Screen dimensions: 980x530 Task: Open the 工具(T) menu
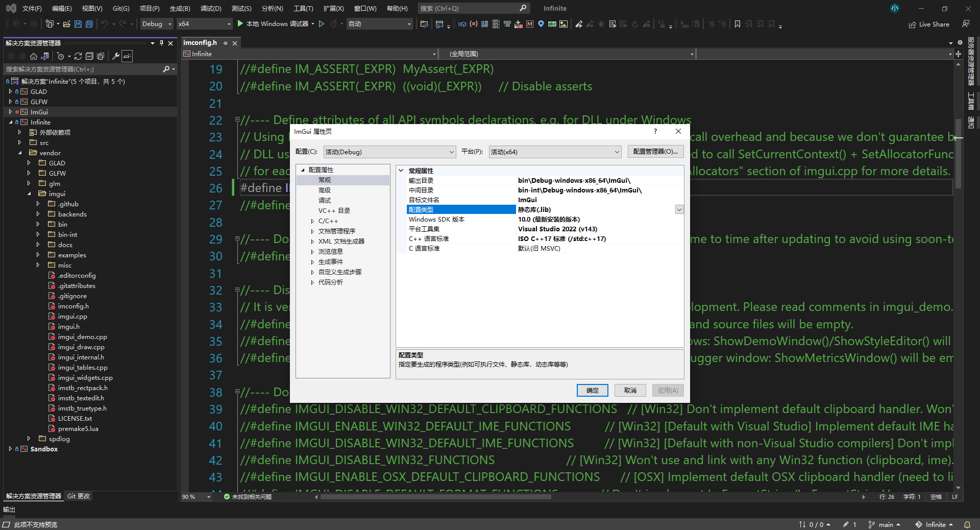[x=303, y=8]
